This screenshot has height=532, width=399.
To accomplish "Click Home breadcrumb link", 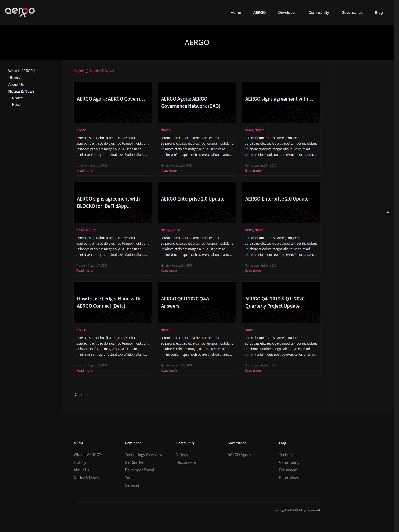I will 79,71.
